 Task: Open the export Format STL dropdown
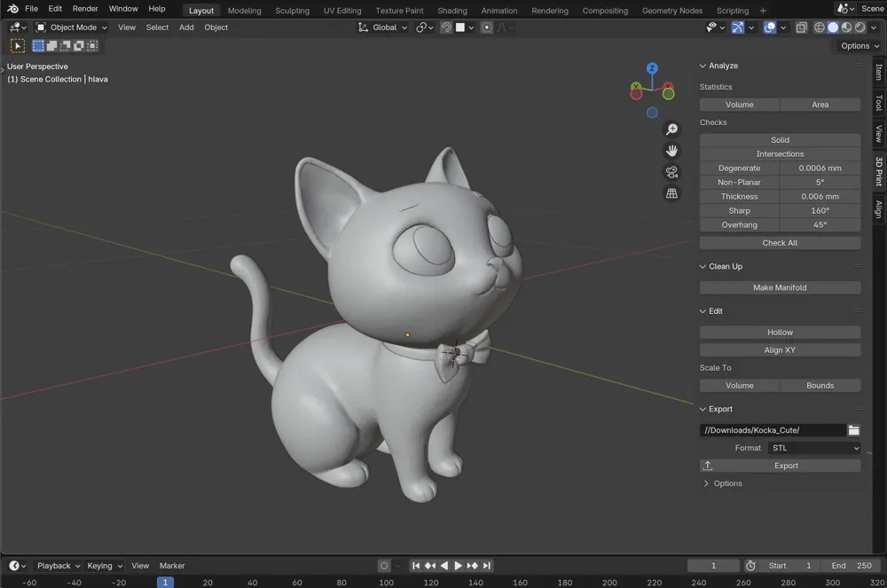814,448
